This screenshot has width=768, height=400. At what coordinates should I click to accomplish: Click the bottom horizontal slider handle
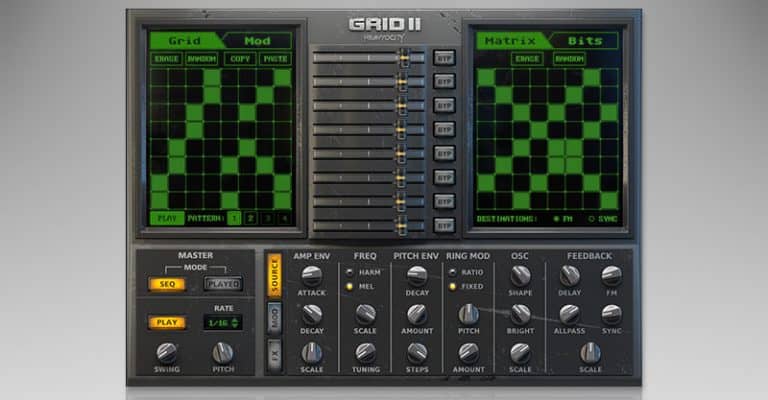[x=401, y=226]
